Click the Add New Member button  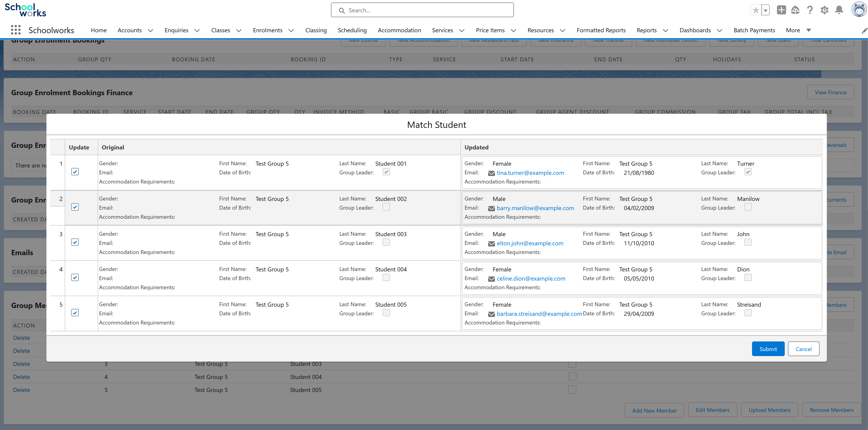(x=654, y=411)
